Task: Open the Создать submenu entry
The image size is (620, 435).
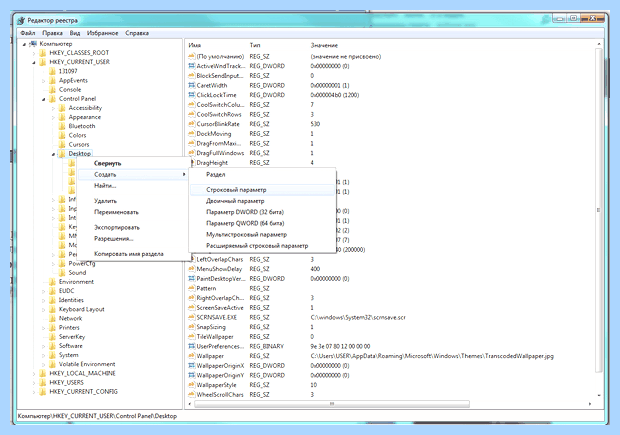Action: click(x=133, y=174)
